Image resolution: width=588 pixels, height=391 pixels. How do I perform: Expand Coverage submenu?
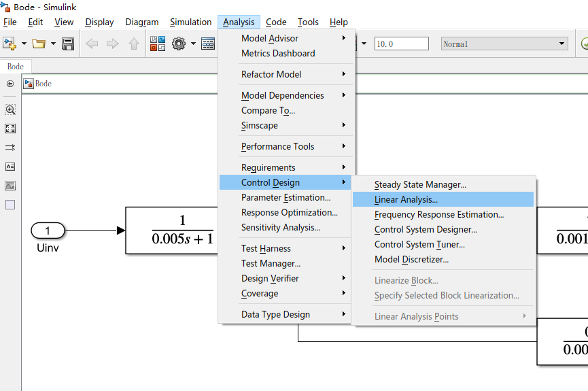point(286,294)
